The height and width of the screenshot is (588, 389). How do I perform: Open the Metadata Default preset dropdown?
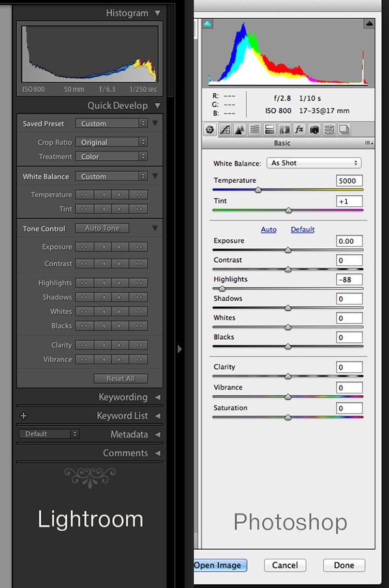(49, 434)
